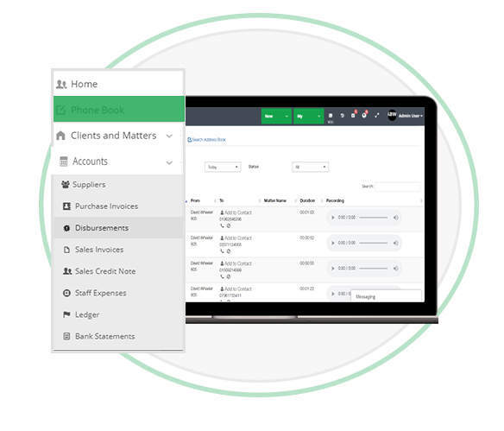Click the second recording's progress slider
Viewport: 504px width, 431px height.
(x=373, y=243)
